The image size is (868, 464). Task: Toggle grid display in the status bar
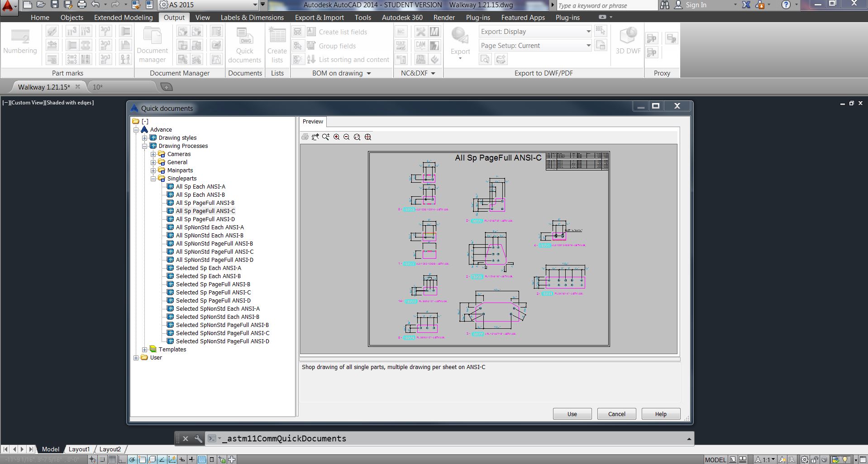pyautogui.click(x=112, y=459)
